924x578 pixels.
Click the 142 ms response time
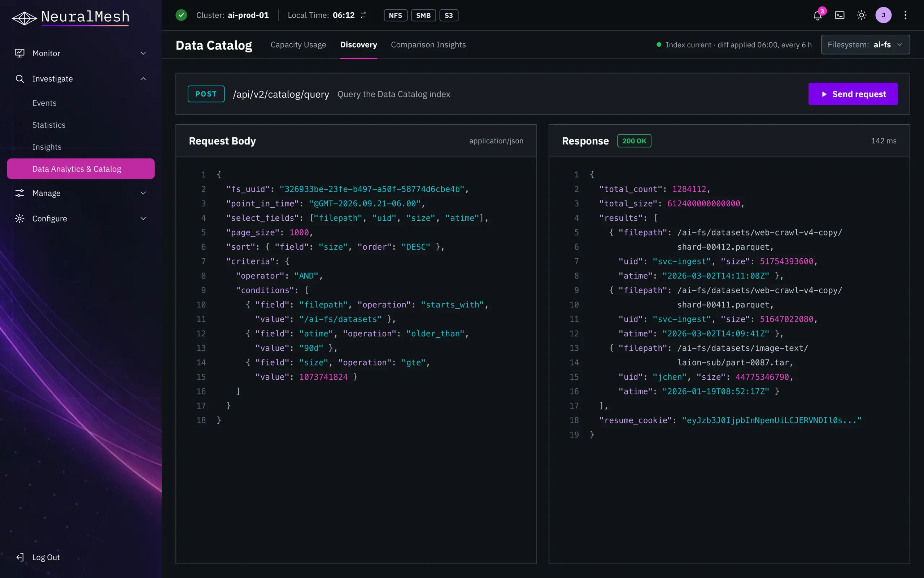pyautogui.click(x=884, y=141)
